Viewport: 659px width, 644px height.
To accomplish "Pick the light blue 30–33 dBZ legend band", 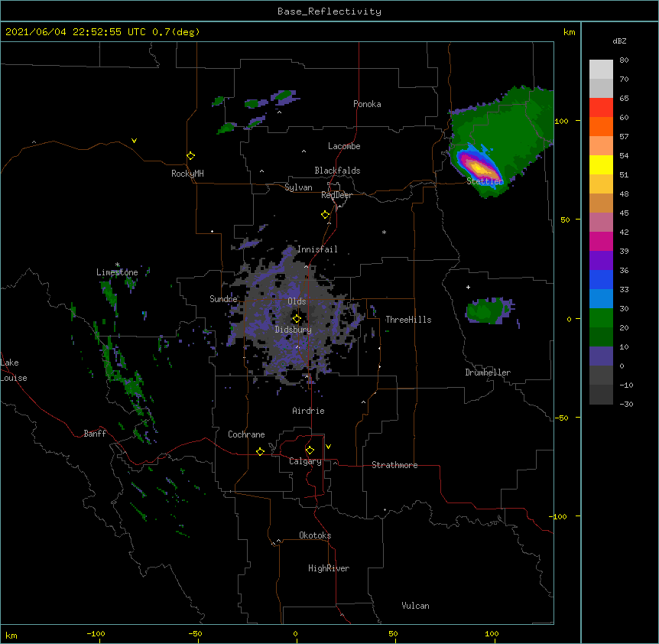I will (x=601, y=299).
